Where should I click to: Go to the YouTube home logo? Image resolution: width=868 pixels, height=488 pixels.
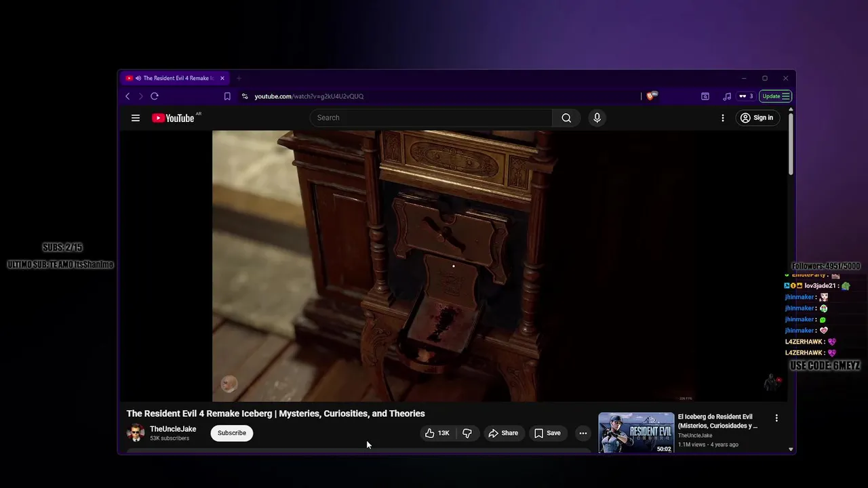(173, 118)
